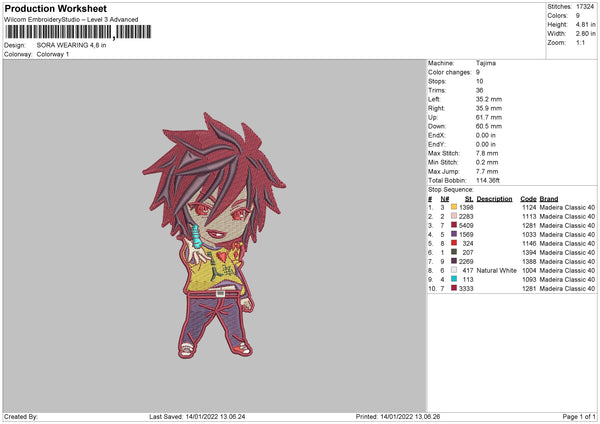This screenshot has width=600, height=424.
Task: Select thread code 1004
Action: click(529, 270)
